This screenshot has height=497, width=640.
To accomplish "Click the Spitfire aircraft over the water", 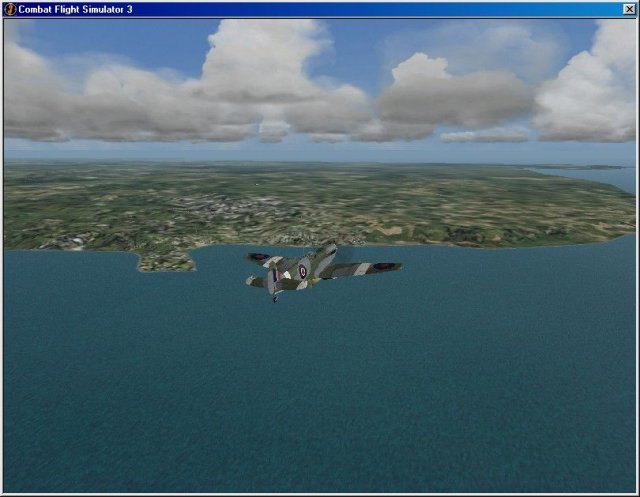I will pos(323,271).
